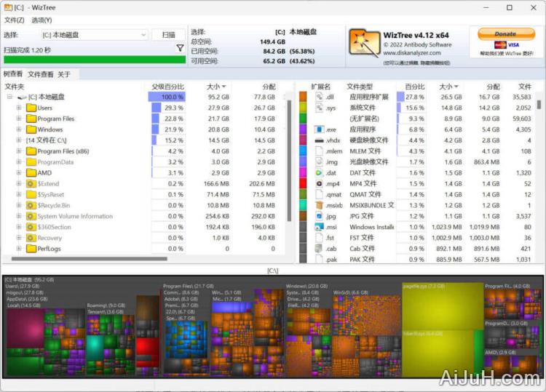The width and height of the screenshot is (546, 392).
Task: Open the 文件(Z) menu
Action: [14, 20]
